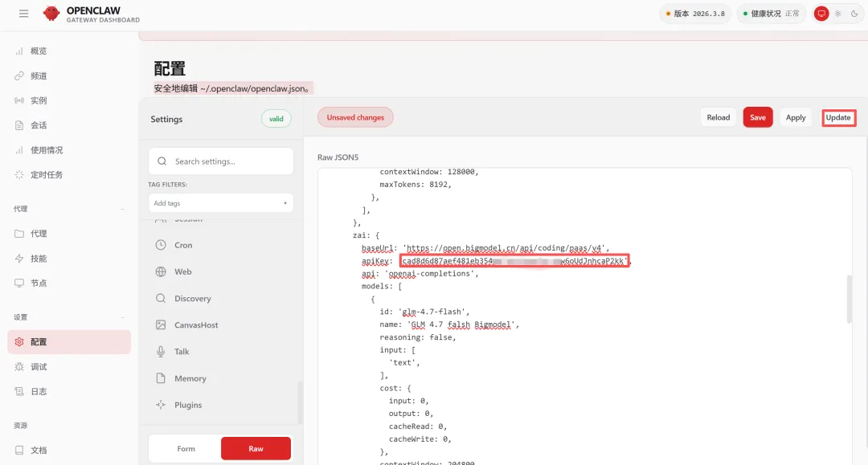Click the ~/.openclaw/openclaw.json path text

coord(252,88)
